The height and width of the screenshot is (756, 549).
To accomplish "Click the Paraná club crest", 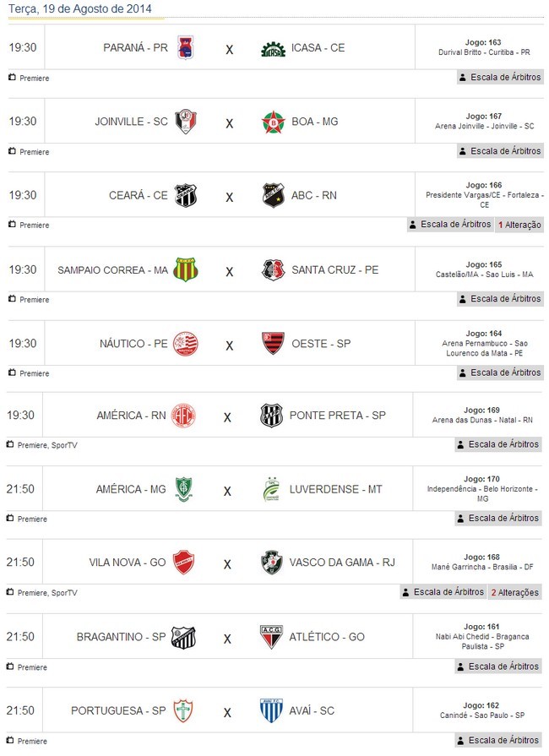I will point(186,48).
